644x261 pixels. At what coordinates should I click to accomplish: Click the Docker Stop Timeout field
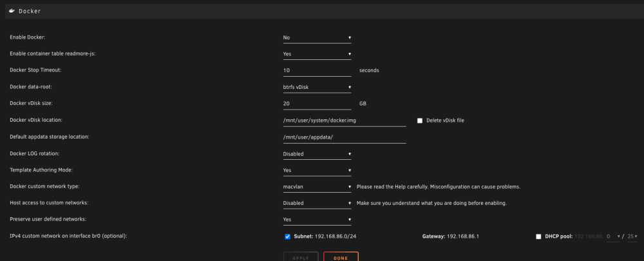pyautogui.click(x=317, y=70)
